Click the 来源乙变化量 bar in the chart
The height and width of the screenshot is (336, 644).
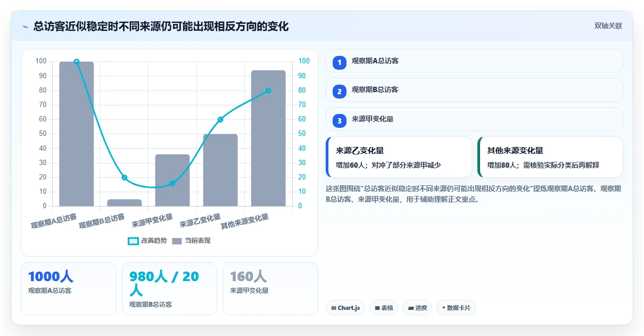(x=220, y=170)
